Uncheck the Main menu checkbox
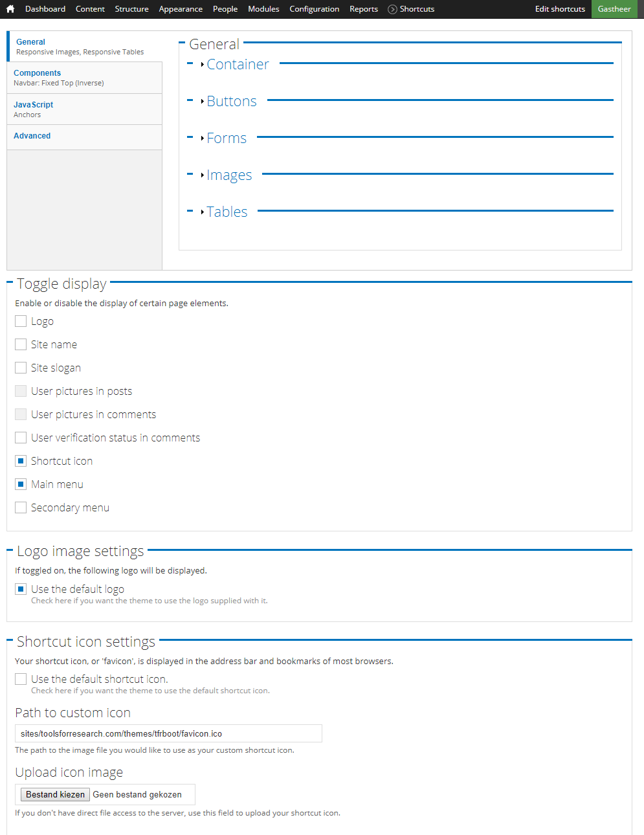The image size is (644, 835). point(21,484)
